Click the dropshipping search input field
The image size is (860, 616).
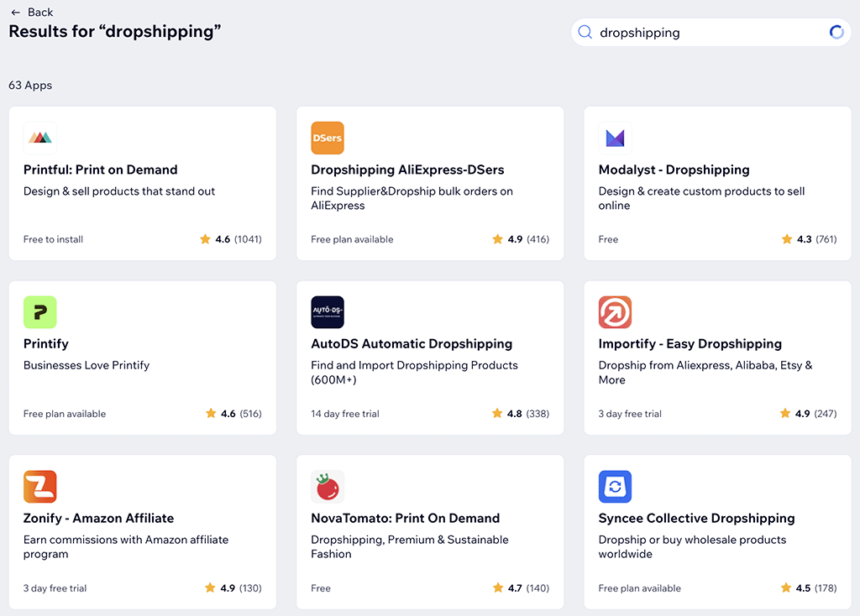[711, 33]
